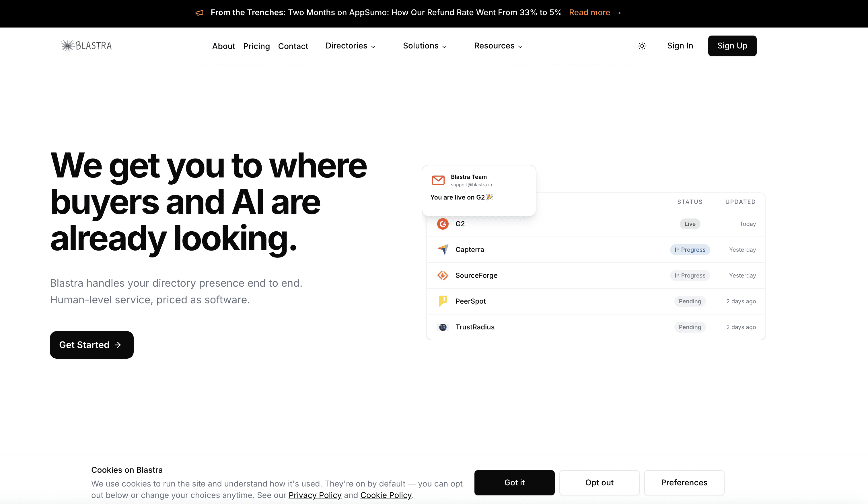The height and width of the screenshot is (504, 868).
Task: Click the TrustRadius round logo icon
Action: (x=443, y=327)
